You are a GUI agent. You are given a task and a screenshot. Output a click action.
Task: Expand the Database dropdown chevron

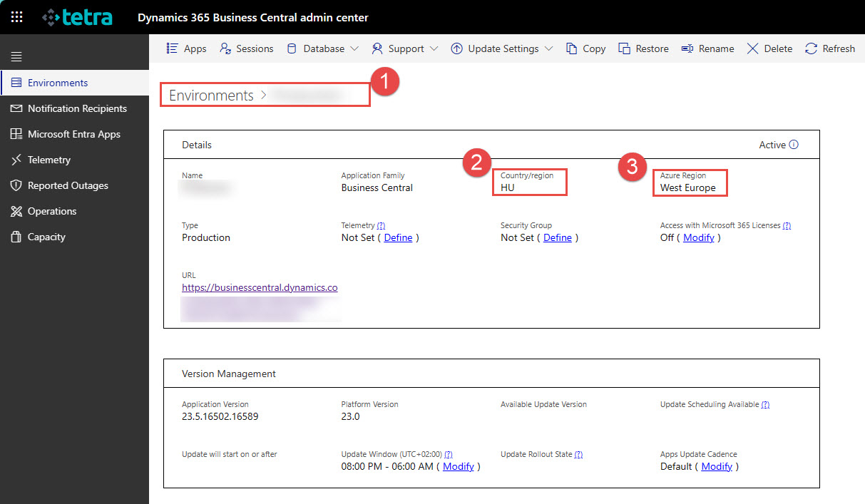point(354,48)
